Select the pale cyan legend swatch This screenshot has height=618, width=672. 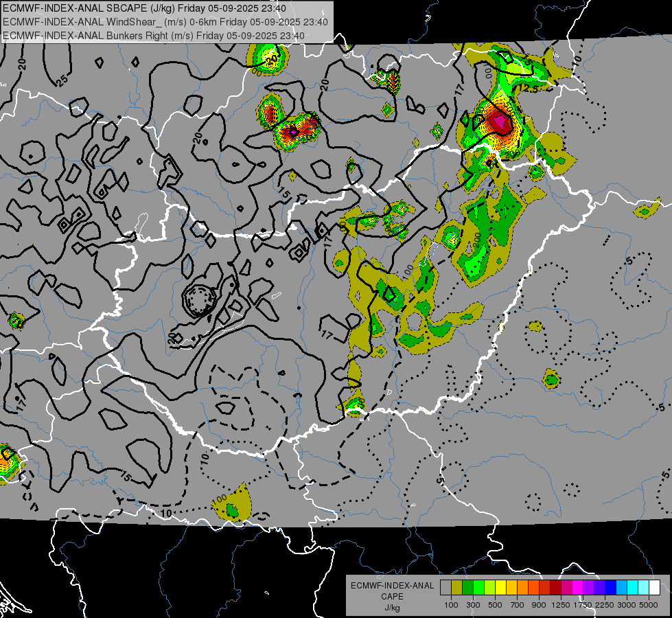click(643, 587)
